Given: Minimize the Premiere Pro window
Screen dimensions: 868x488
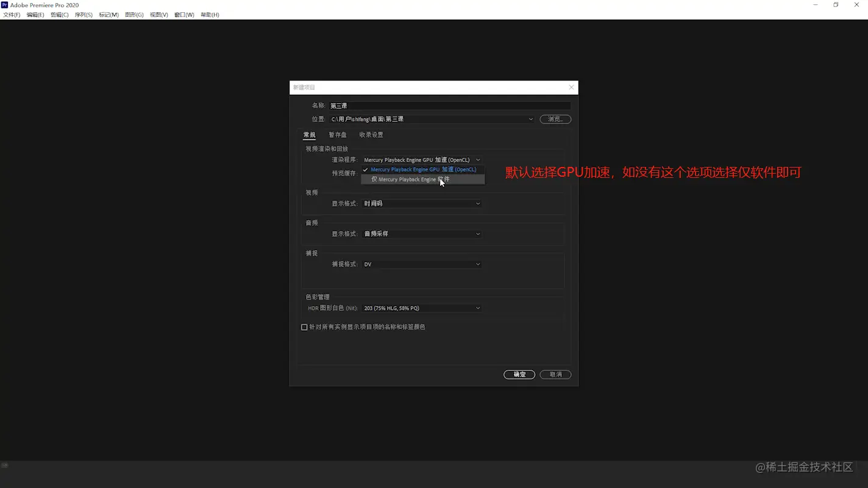Looking at the screenshot, I should [x=816, y=5].
